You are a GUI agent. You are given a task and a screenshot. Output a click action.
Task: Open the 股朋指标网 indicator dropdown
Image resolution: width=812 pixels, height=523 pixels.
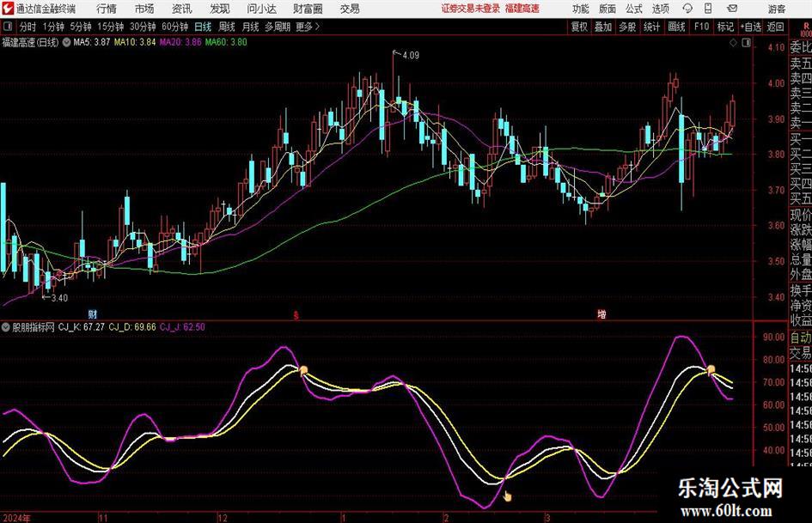[6, 327]
